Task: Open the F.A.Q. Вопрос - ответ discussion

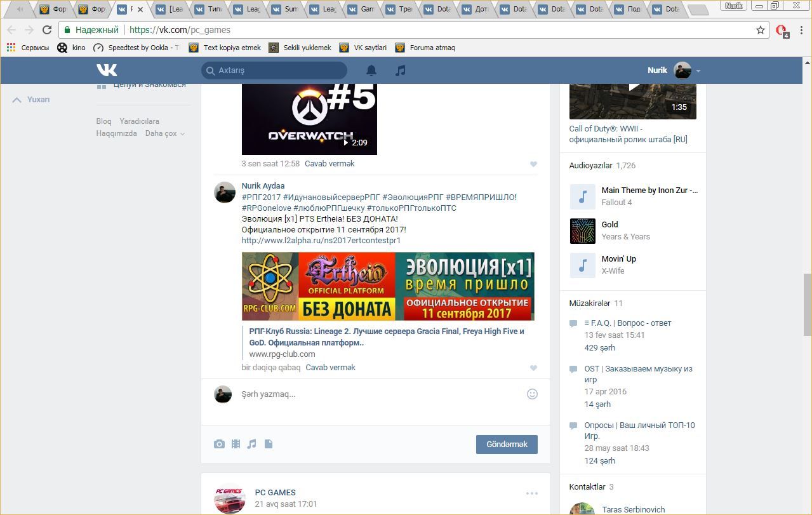Action: click(x=628, y=323)
